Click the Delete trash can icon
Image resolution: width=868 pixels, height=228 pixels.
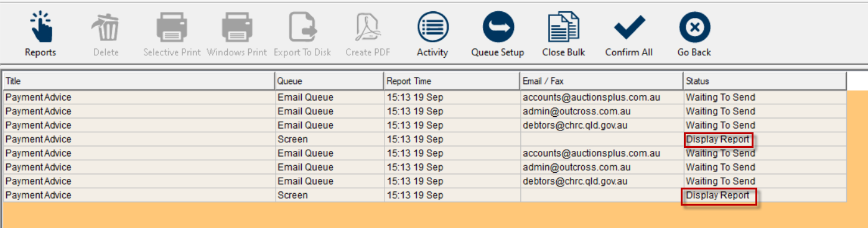[106, 27]
